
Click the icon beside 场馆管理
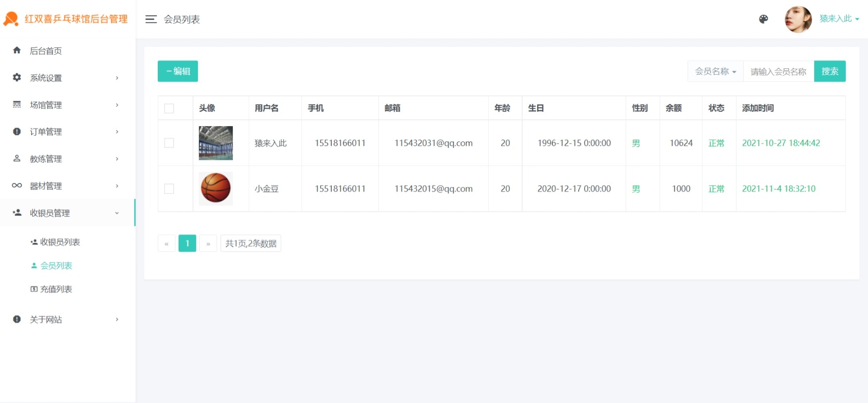coord(17,105)
